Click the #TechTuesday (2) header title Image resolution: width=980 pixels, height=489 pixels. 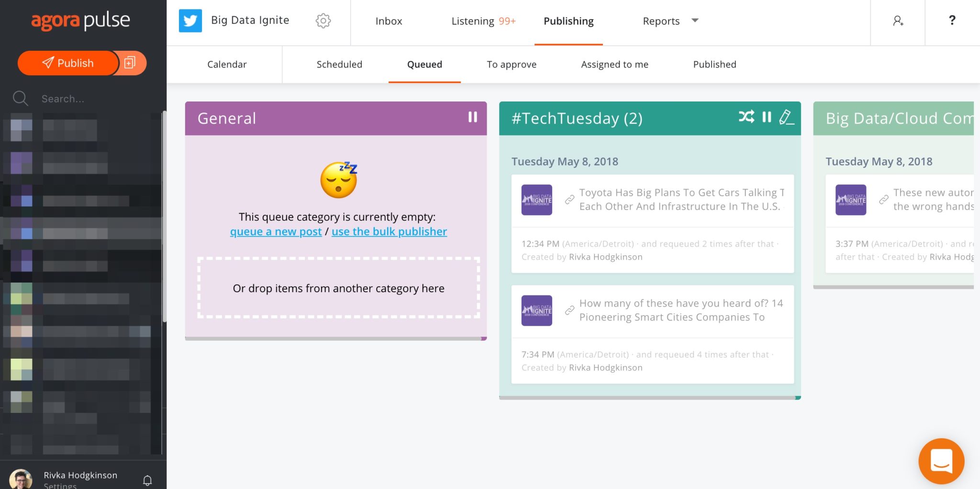tap(577, 118)
